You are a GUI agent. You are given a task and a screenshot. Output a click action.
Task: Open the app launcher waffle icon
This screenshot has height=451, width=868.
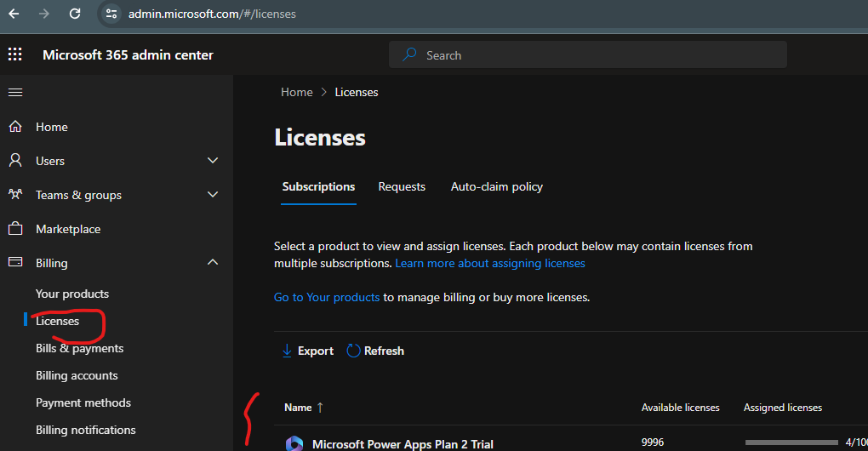(15, 54)
